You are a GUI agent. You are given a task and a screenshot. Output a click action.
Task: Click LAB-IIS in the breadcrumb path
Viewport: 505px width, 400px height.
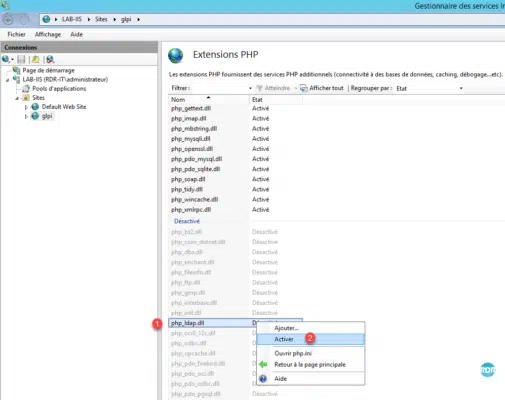point(72,19)
